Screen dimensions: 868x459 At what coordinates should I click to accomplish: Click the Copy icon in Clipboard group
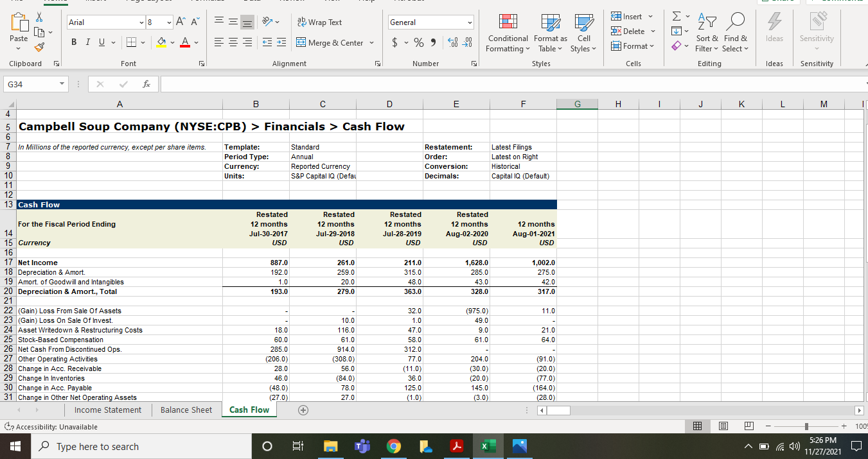tap(40, 31)
